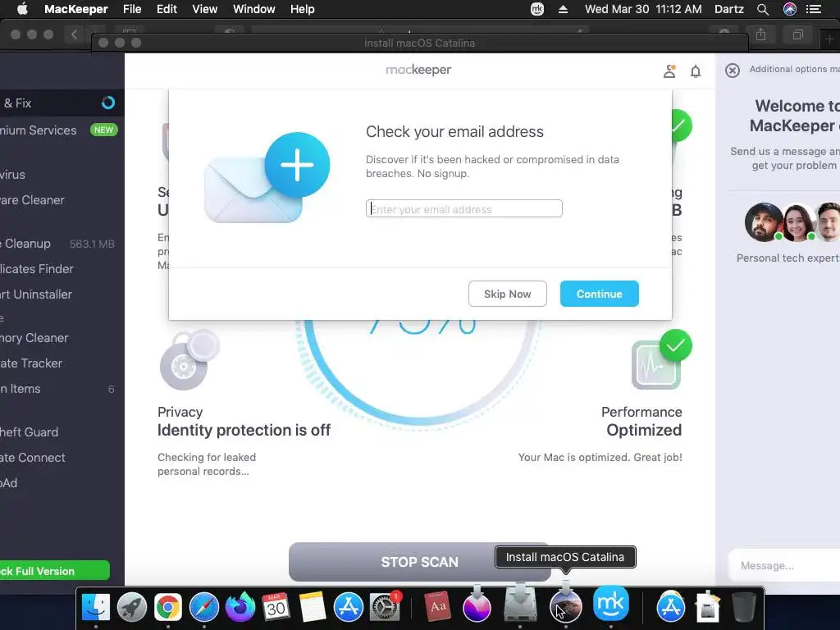Open the Trash in the dock
Viewport: 840px width, 630px height.
743,608
